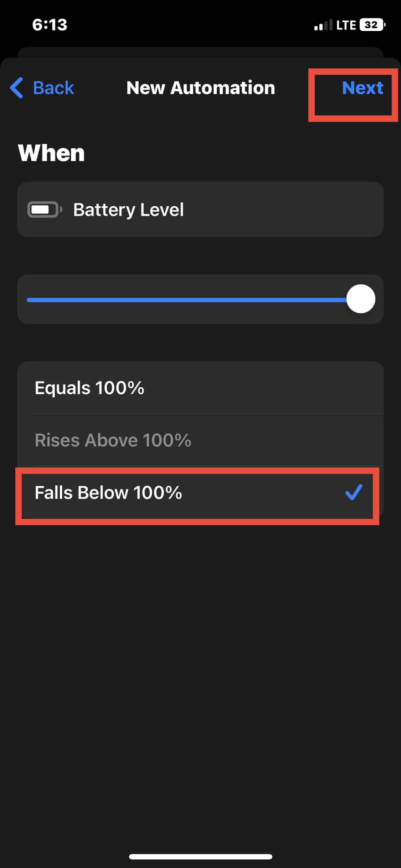The image size is (401, 868).
Task: Tap the When section heading
Action: coord(51,153)
